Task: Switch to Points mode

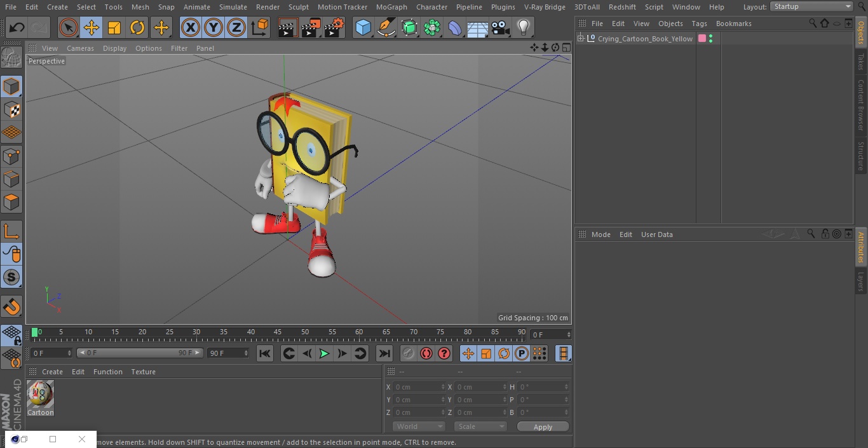Action: point(11,156)
